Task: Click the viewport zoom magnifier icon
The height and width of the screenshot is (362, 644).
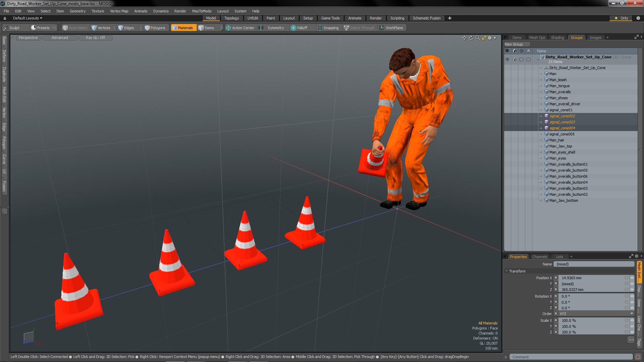Action: (478, 38)
